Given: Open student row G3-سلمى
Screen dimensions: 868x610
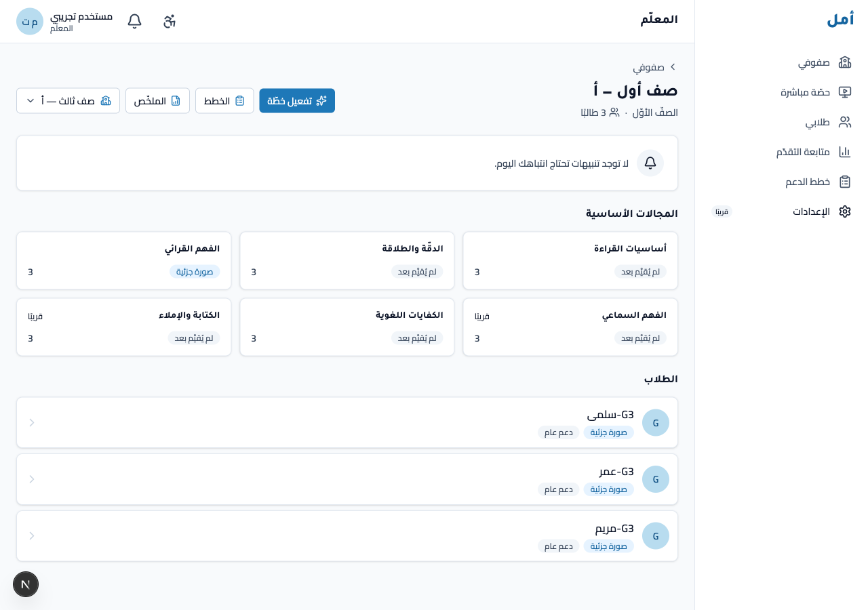Looking at the screenshot, I should [x=347, y=422].
